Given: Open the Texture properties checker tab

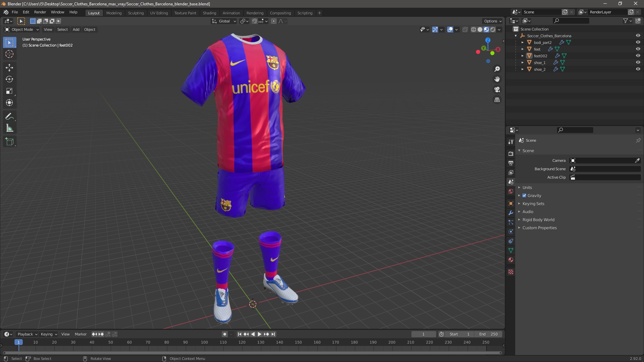Looking at the screenshot, I should (511, 272).
